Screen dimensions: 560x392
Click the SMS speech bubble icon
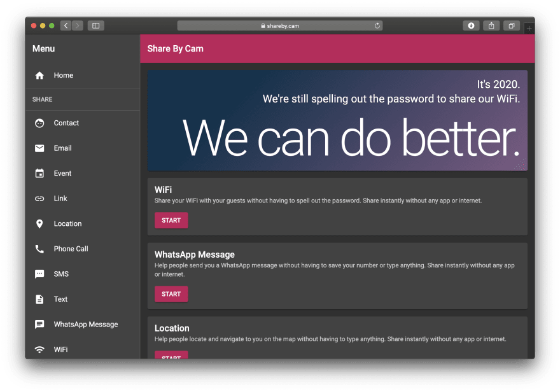[x=39, y=274]
